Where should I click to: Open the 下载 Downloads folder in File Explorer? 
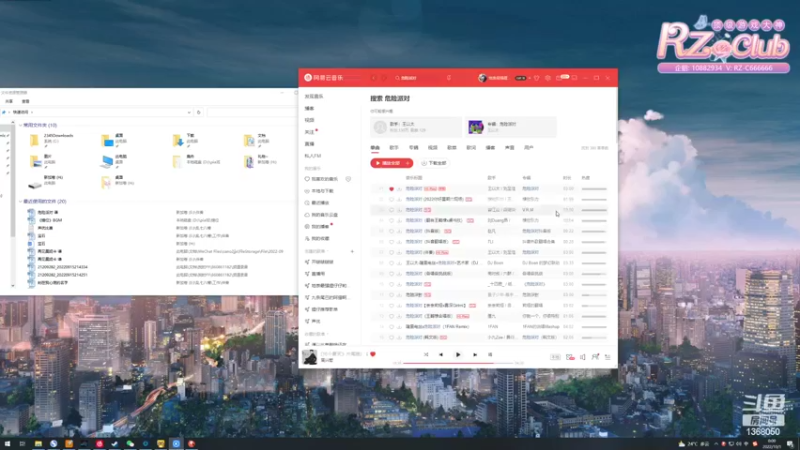tap(186, 139)
